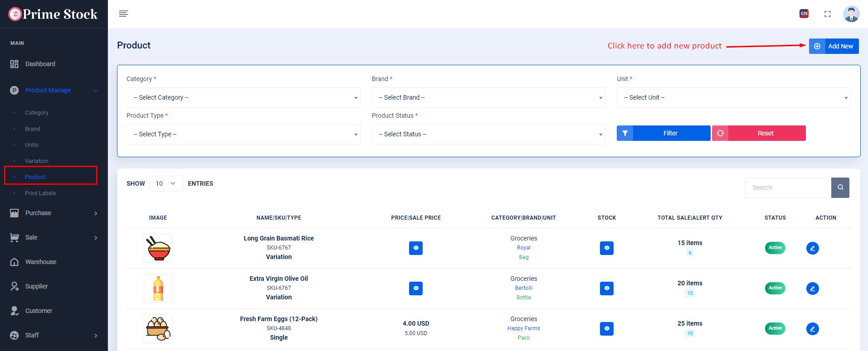868x351 pixels.
Task: Click the hamburger menu icon in header
Action: 123,14
